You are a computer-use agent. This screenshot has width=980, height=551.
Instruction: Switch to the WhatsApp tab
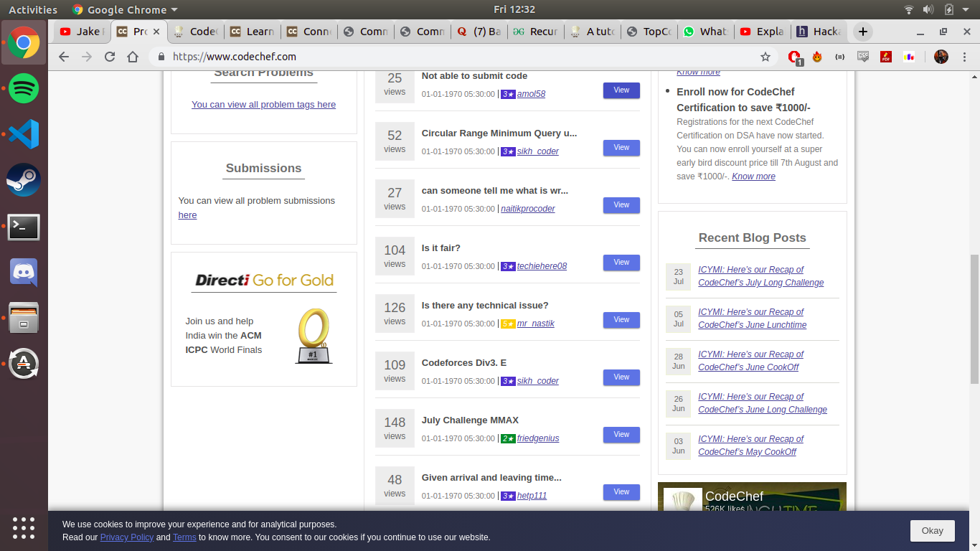pos(706,32)
